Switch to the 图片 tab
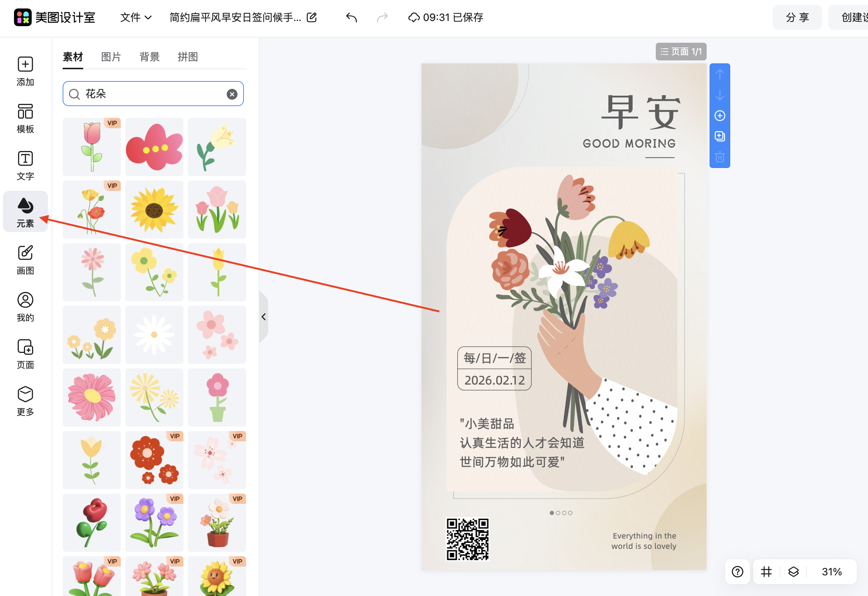Screen dimensions: 868x596 pos(111,56)
